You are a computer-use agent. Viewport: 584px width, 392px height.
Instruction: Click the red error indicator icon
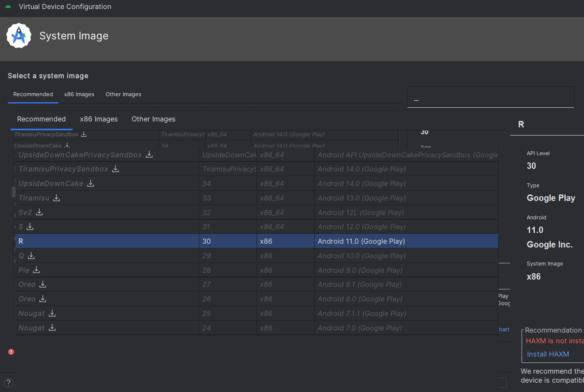(x=11, y=352)
